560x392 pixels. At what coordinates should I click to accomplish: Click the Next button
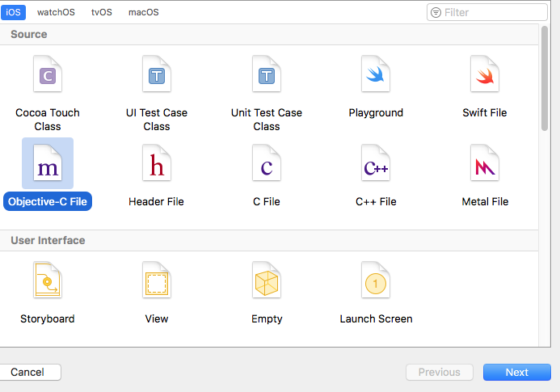[x=516, y=373]
